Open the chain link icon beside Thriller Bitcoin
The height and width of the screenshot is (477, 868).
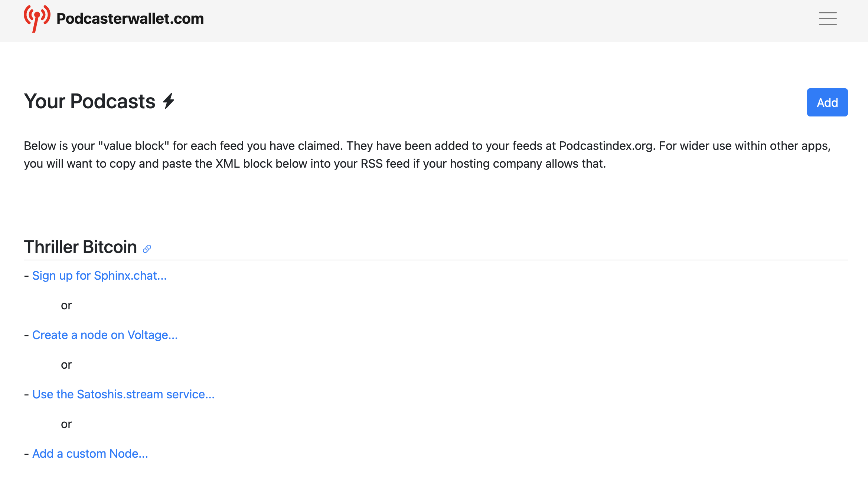(x=147, y=249)
